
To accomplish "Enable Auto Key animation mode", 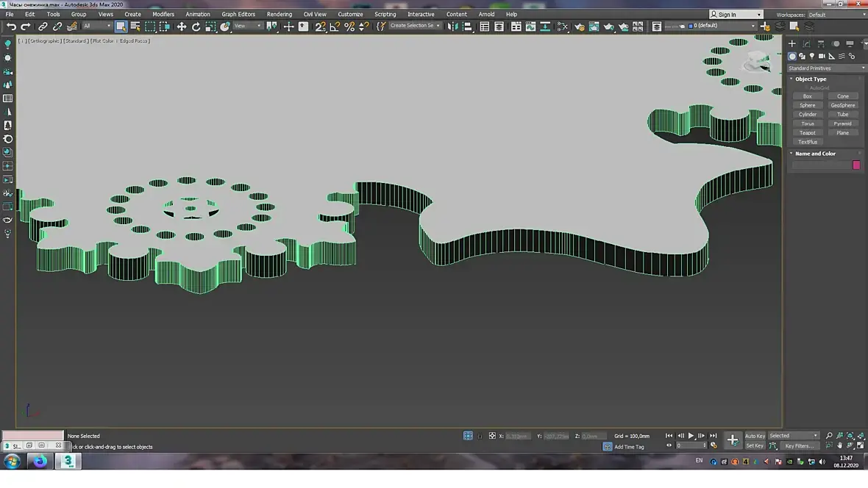I will [x=755, y=436].
